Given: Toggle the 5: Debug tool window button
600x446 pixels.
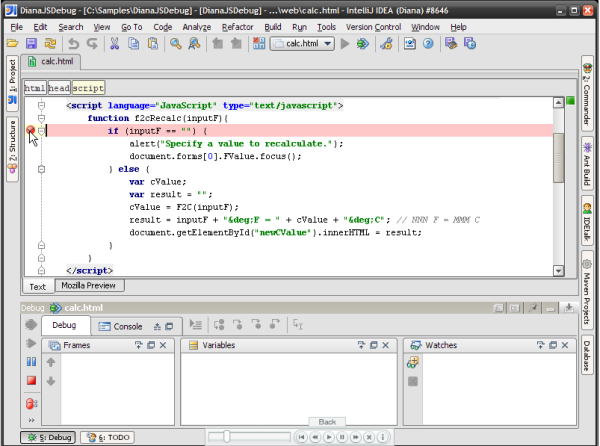Looking at the screenshot, I should coord(48,437).
